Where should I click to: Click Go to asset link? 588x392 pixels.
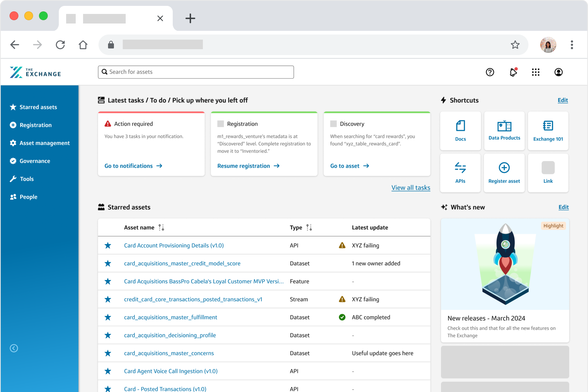pyautogui.click(x=349, y=166)
